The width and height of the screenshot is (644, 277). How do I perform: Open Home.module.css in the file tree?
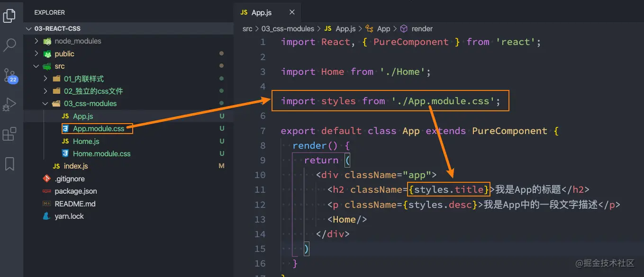[102, 153]
